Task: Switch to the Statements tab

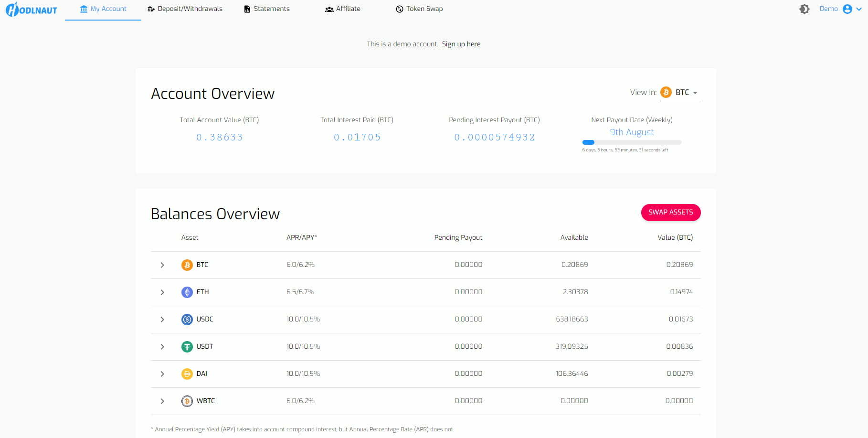Action: point(266,9)
